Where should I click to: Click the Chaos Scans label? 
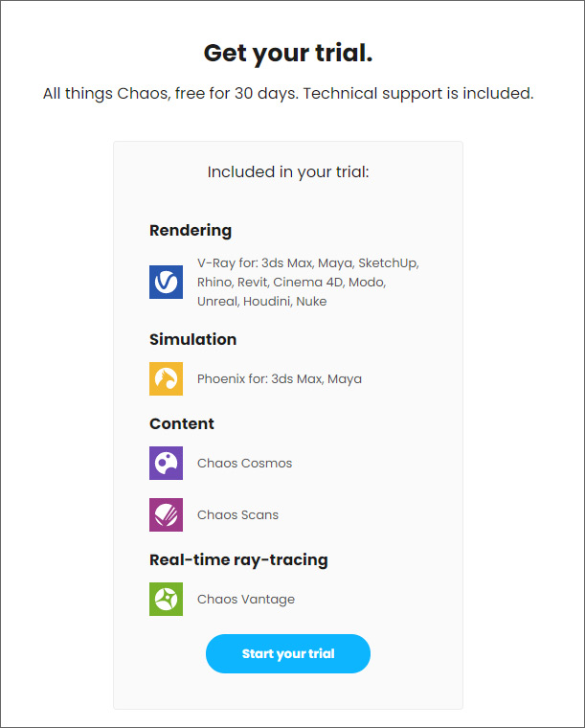(x=237, y=515)
